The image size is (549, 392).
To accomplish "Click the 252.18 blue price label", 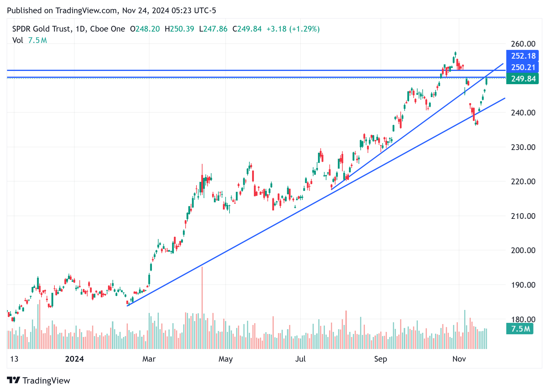I will point(523,56).
